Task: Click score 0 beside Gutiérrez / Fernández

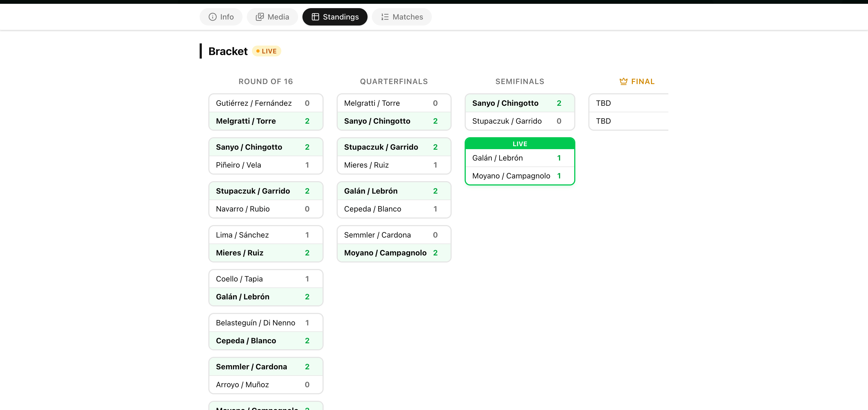Action: 307,103
